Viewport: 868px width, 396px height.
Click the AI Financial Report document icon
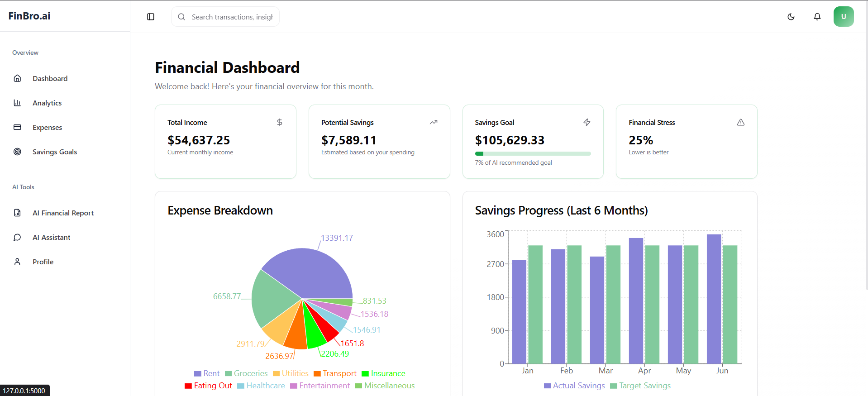pos(17,213)
